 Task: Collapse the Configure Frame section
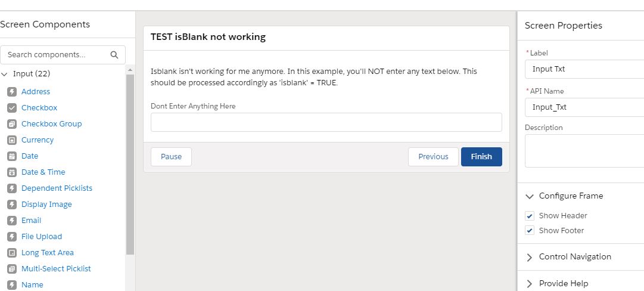[530, 196]
